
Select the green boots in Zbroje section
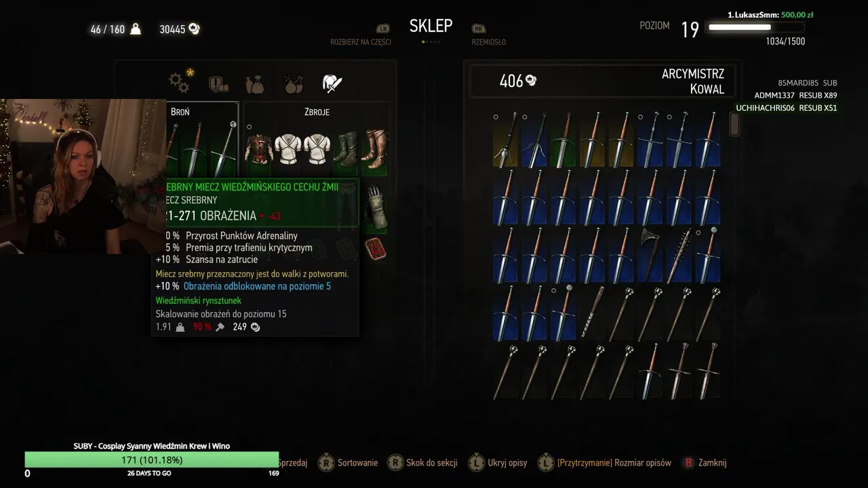[x=347, y=148]
